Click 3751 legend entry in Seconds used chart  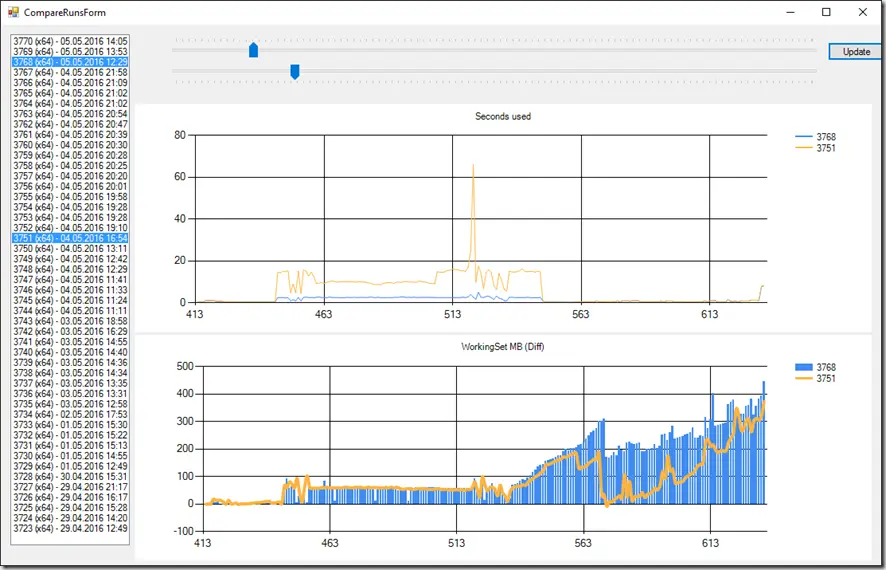click(x=815, y=148)
